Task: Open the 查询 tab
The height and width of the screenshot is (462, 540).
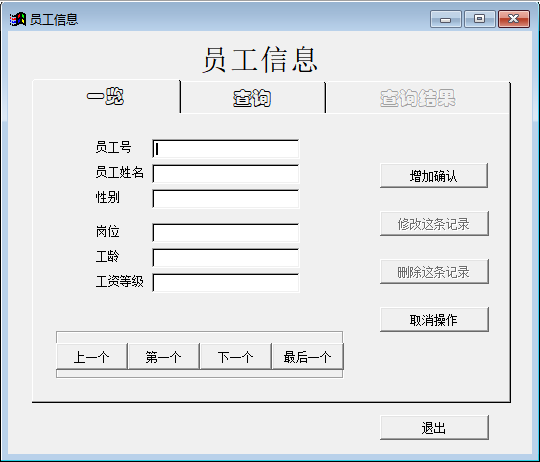Action: click(x=252, y=98)
